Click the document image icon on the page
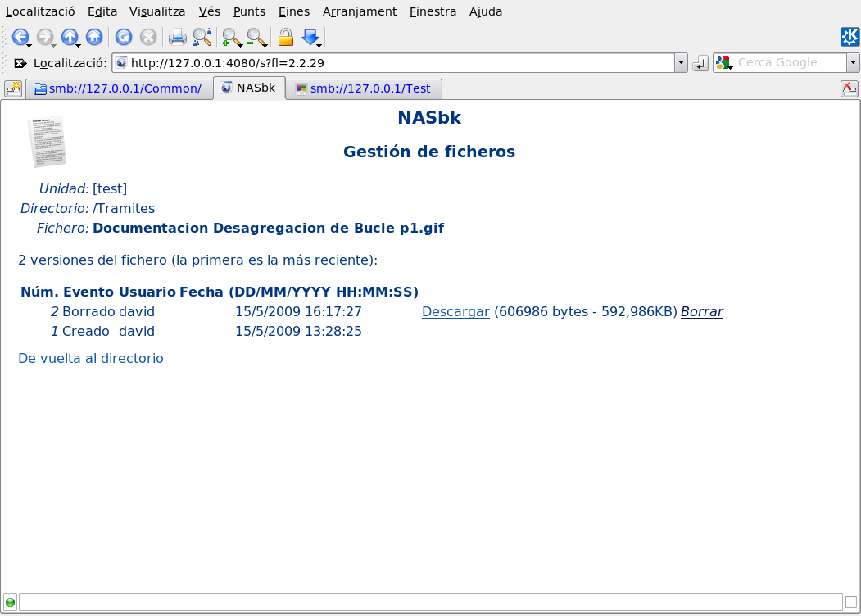 tap(47, 141)
